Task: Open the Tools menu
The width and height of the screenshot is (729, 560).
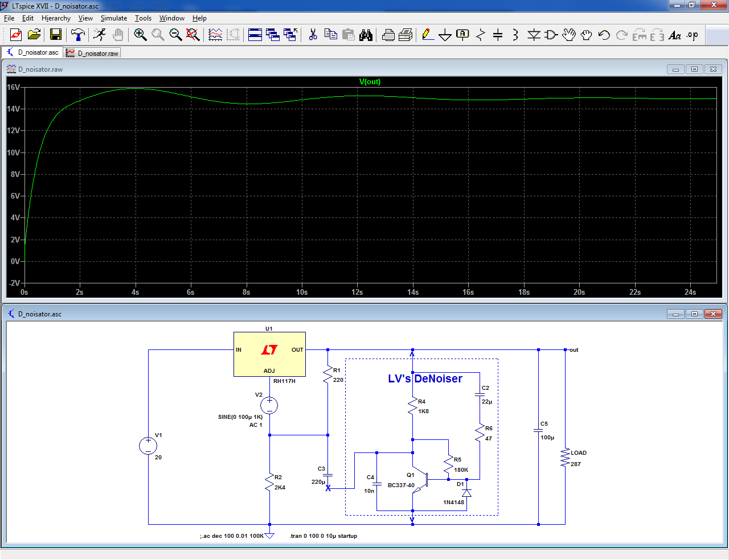Action: [x=143, y=18]
